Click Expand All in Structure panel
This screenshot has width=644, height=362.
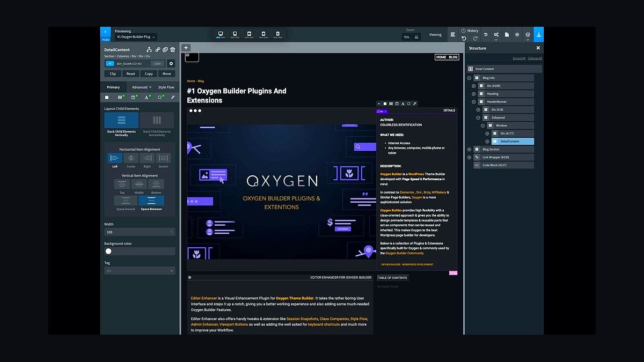519,58
